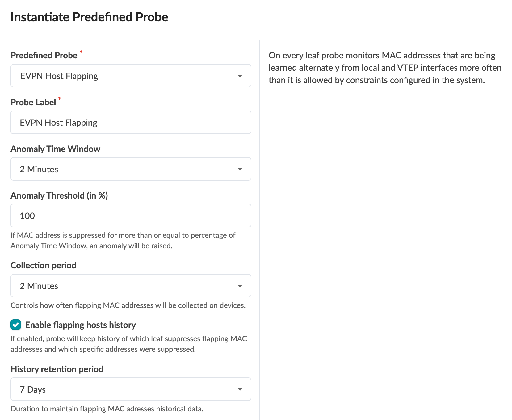The height and width of the screenshot is (420, 512).
Task: Click the 'Probe Label' field label
Action: 33,102
